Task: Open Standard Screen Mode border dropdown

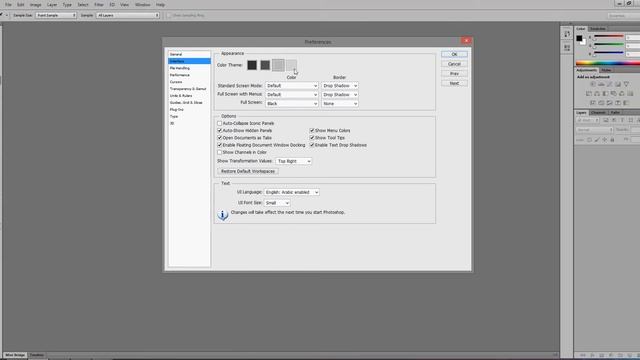Action: tap(340, 86)
